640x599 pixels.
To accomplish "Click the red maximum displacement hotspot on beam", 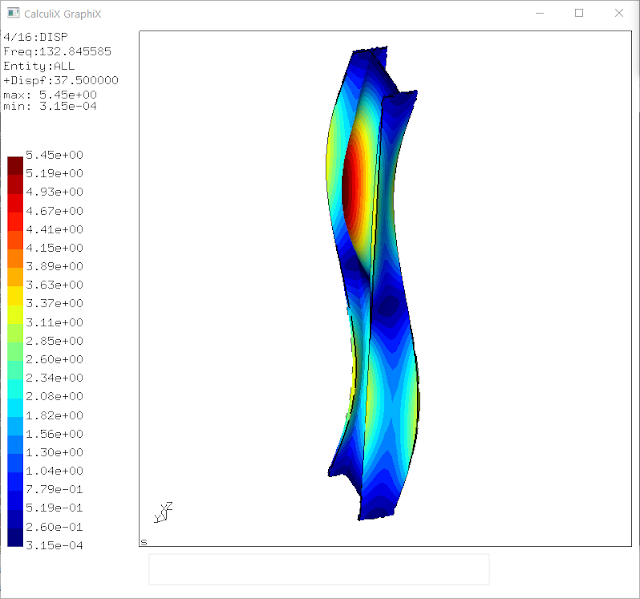I will pos(350,184).
